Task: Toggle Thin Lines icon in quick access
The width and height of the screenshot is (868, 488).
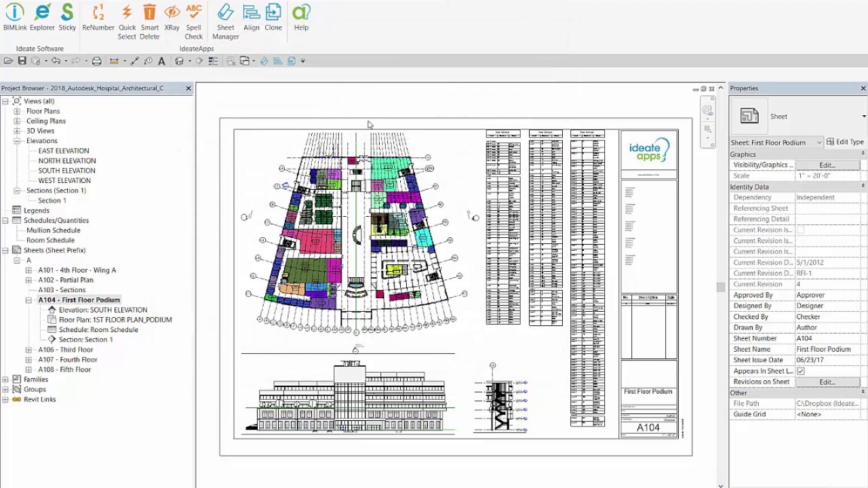Action: (213, 61)
